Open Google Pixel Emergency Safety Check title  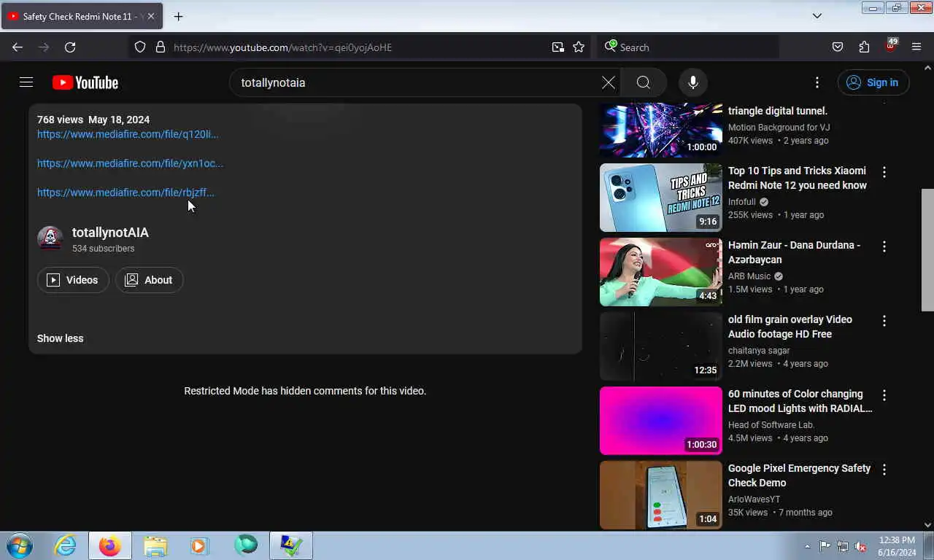tap(799, 475)
